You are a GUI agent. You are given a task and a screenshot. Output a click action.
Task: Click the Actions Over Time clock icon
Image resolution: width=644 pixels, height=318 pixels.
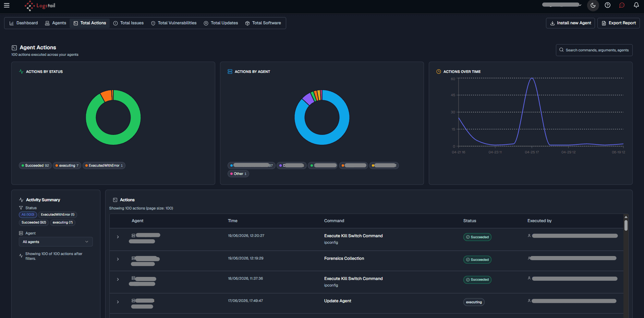click(x=438, y=72)
